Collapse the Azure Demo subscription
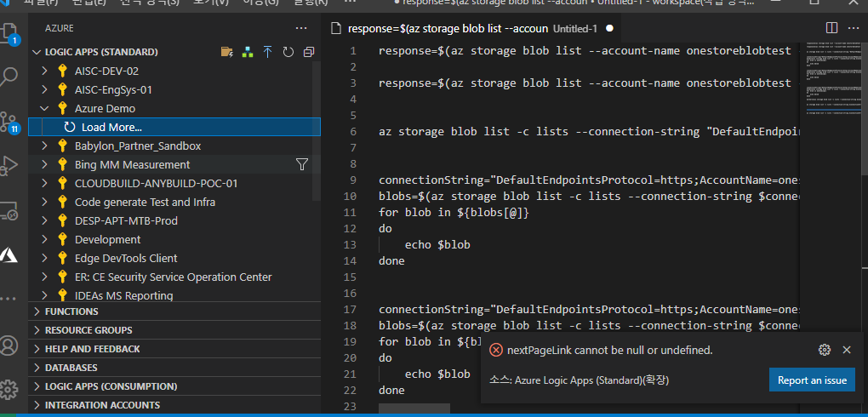 [45, 109]
